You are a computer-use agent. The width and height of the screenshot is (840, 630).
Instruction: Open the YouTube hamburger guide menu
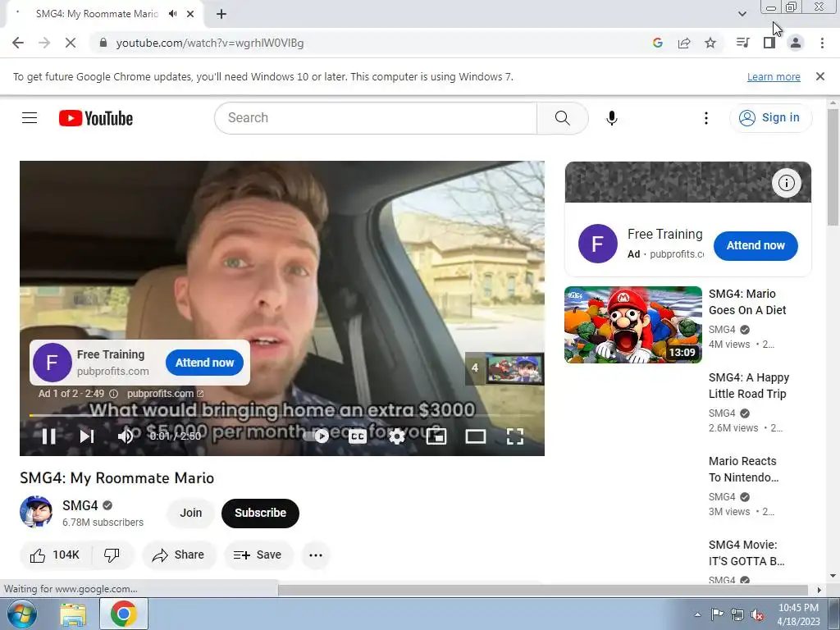click(30, 118)
